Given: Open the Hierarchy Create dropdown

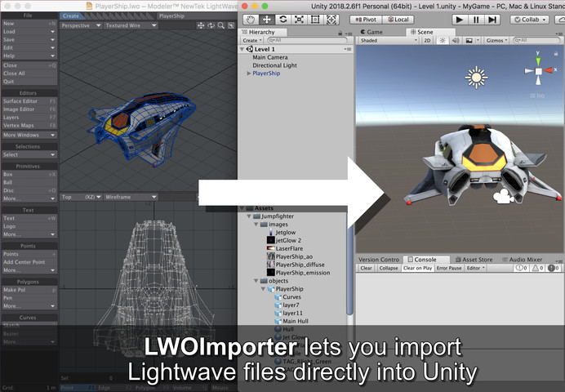Looking at the screenshot, I should pos(251,40).
